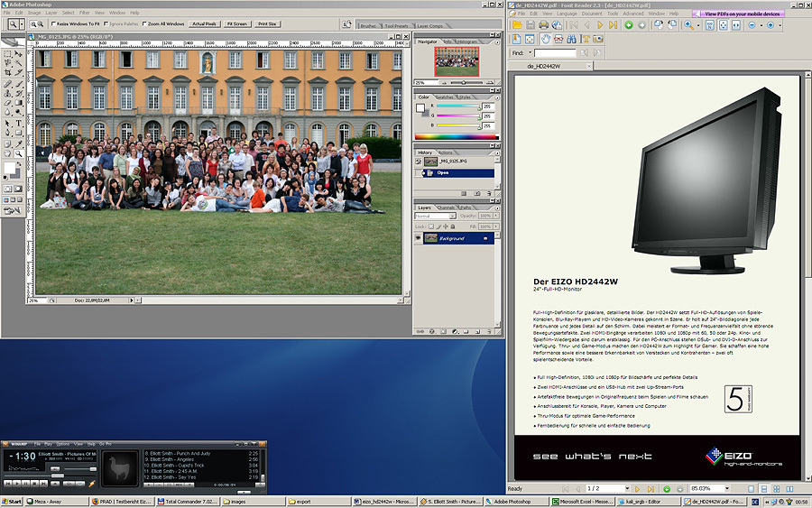This screenshot has width=812, height=508.
Task: Open Foxit zoom percentage dropdown in status bar
Action: (x=727, y=488)
